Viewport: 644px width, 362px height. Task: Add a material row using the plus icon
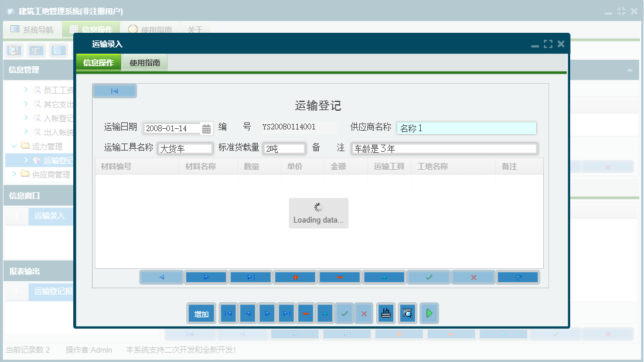pyautogui.click(x=295, y=276)
